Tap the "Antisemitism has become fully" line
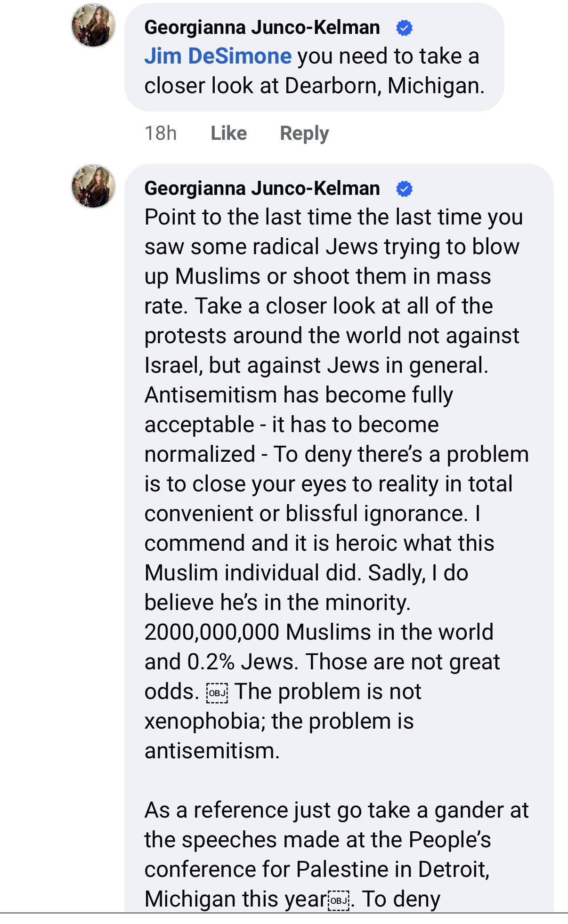The width and height of the screenshot is (568, 924). [x=299, y=395]
